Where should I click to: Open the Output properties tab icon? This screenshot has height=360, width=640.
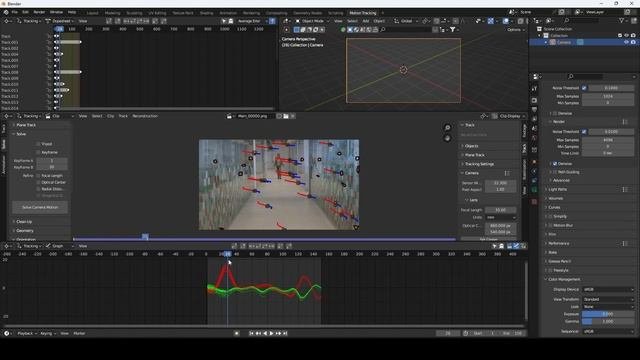(534, 110)
